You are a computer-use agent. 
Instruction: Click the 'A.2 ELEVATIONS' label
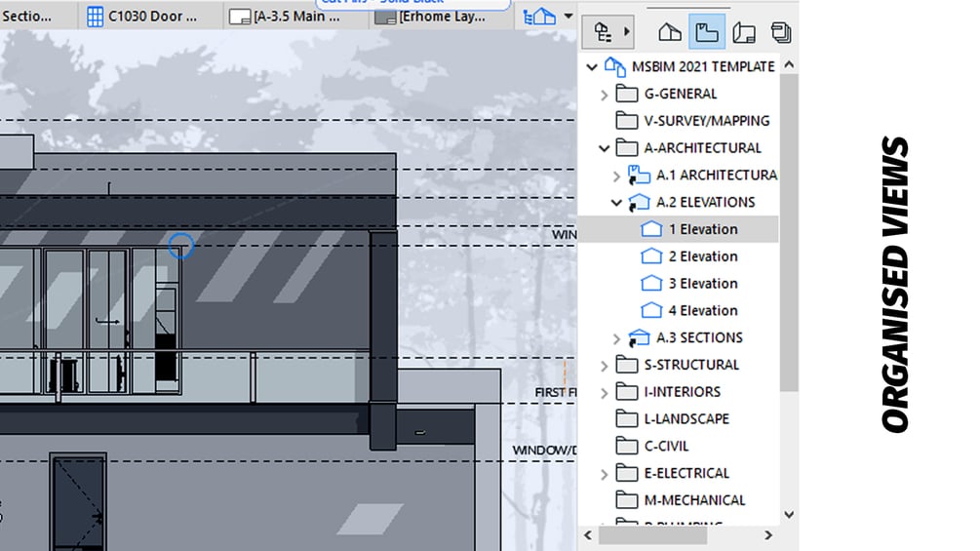coord(706,203)
